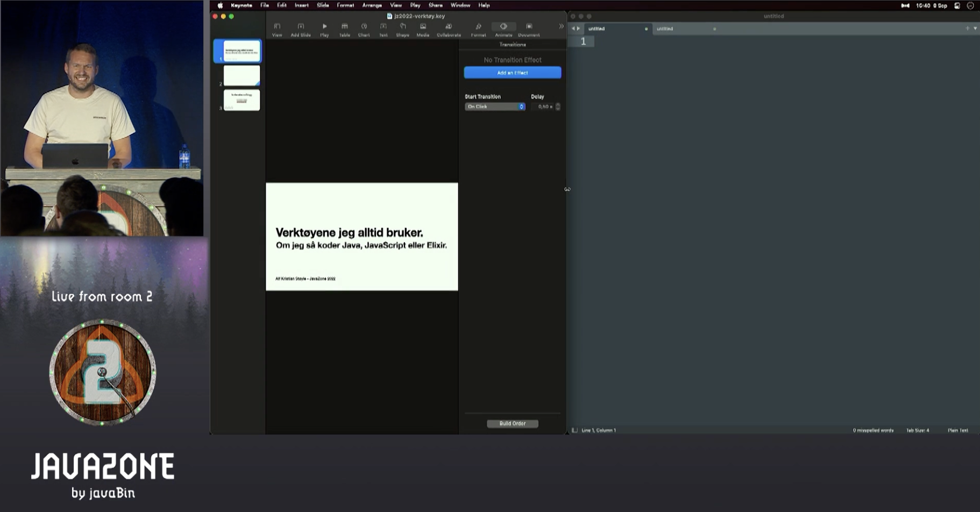Insert a table using the Table icon
This screenshot has width=980, height=512.
tap(345, 27)
